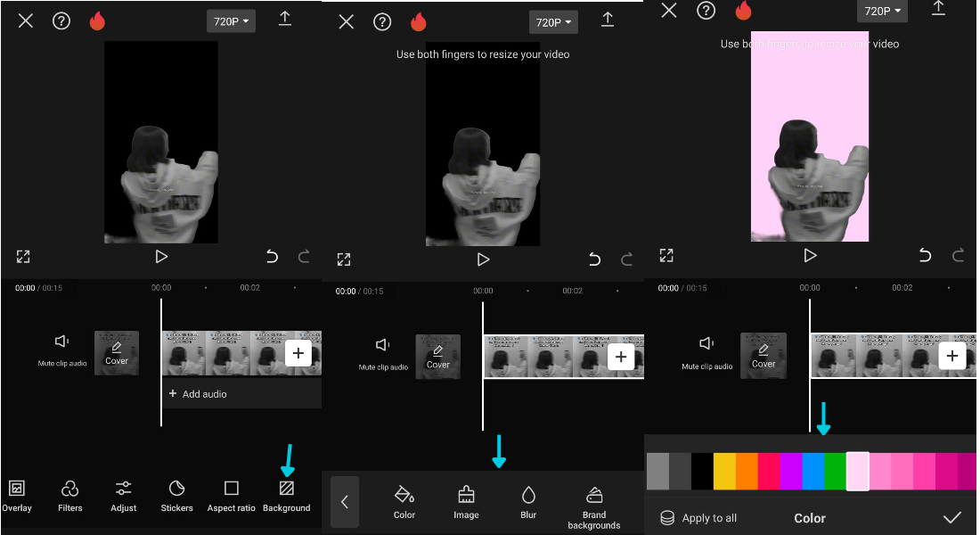Open help question mark in middle panel

382,22
